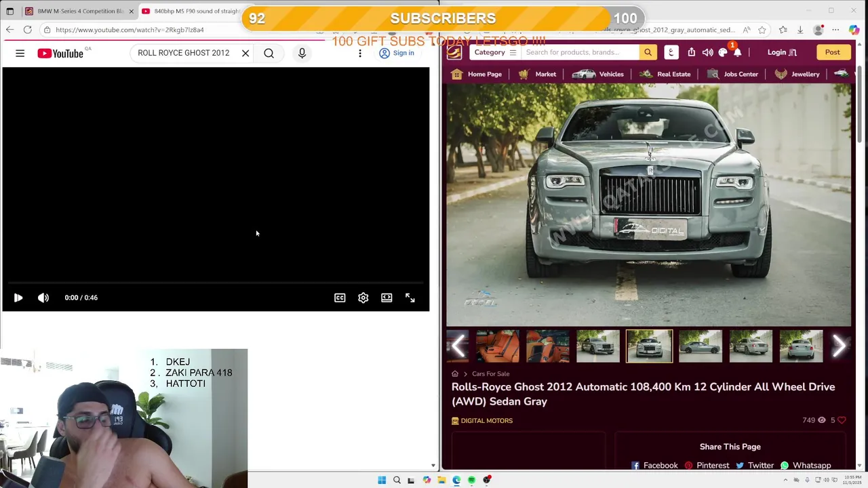Reload the YouTube page
This screenshot has width=868, height=488.
[x=27, y=30]
